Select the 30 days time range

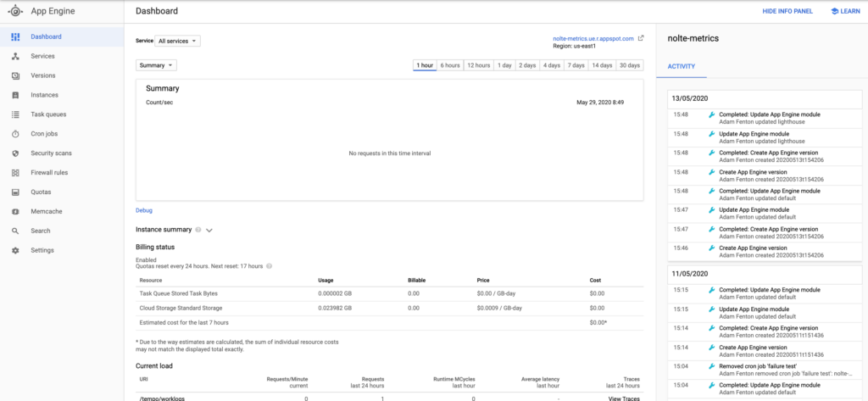coord(630,65)
